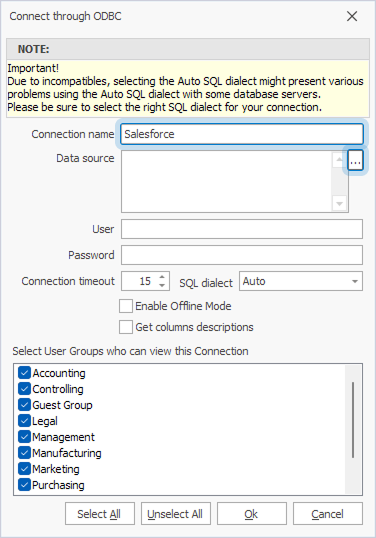
Task: Uncheck the Legal user group
Action: (x=24, y=421)
